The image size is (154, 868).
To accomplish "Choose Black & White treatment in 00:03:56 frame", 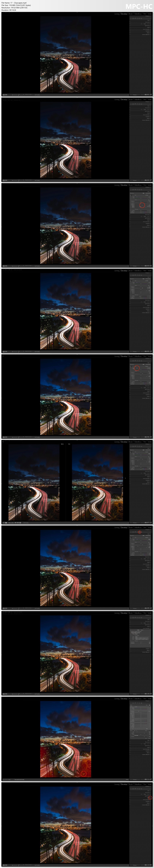I will click(x=148, y=193).
